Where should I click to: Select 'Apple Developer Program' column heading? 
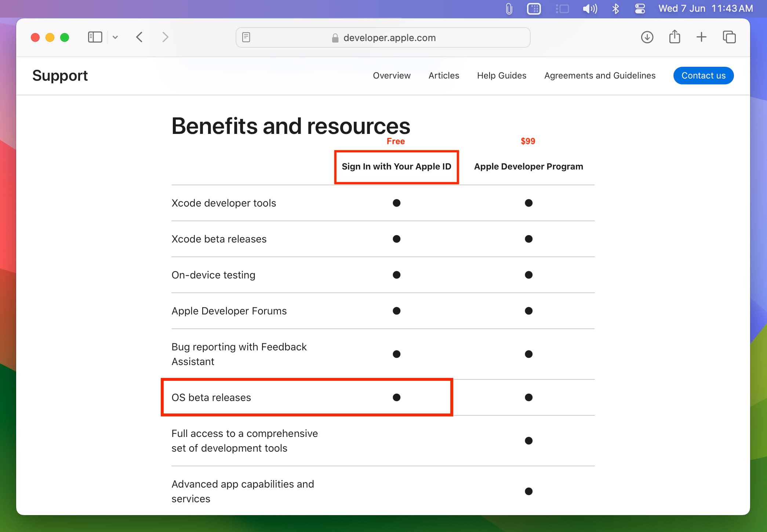(x=528, y=167)
